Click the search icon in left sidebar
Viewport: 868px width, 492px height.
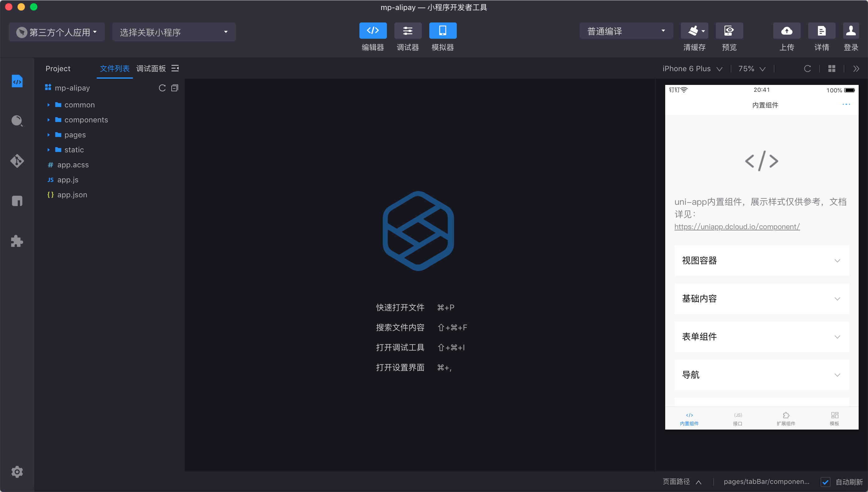(x=17, y=121)
